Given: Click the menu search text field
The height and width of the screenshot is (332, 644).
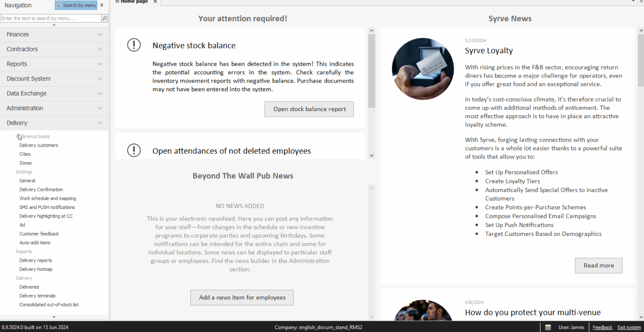Looking at the screenshot, I should coord(51,18).
